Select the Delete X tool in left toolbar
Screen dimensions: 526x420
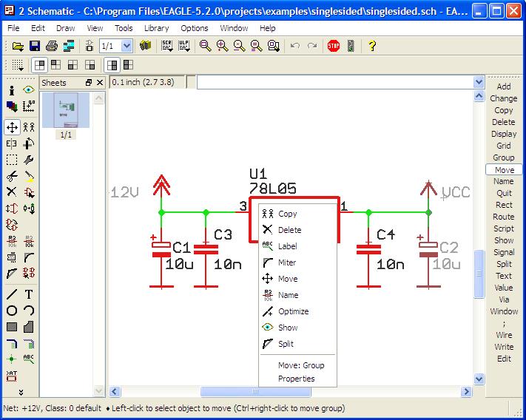point(12,192)
